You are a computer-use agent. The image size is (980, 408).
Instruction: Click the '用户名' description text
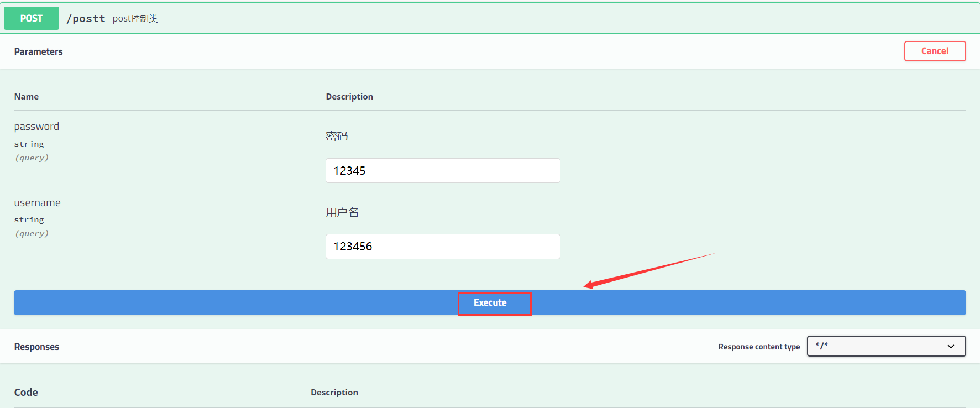342,212
